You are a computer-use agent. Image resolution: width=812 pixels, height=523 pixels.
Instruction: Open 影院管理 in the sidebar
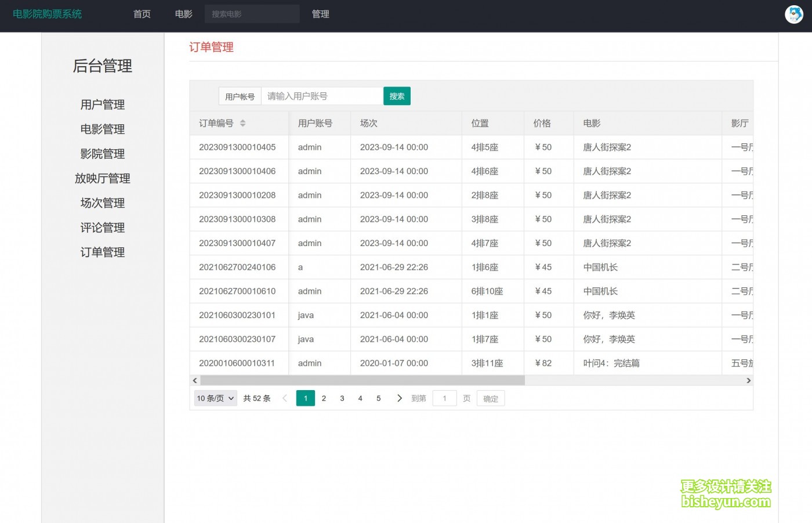103,154
